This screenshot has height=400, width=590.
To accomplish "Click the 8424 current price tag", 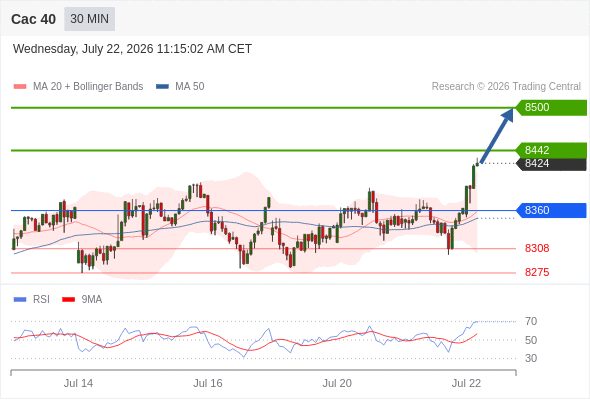I will click(x=551, y=164).
